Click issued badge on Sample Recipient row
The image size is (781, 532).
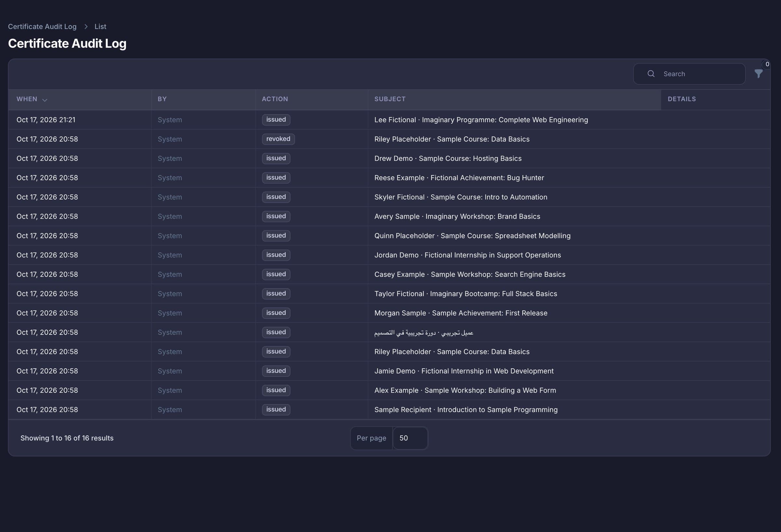[x=276, y=410]
